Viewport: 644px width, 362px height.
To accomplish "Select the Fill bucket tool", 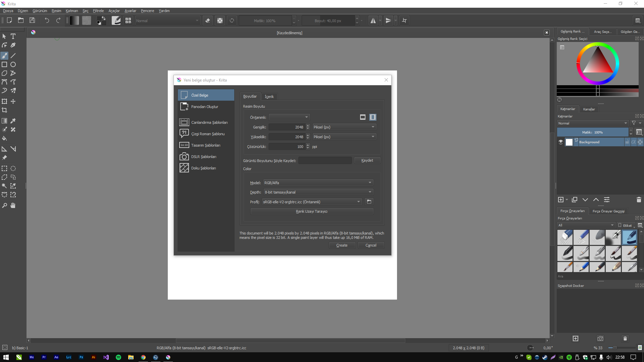I will pos(4,138).
